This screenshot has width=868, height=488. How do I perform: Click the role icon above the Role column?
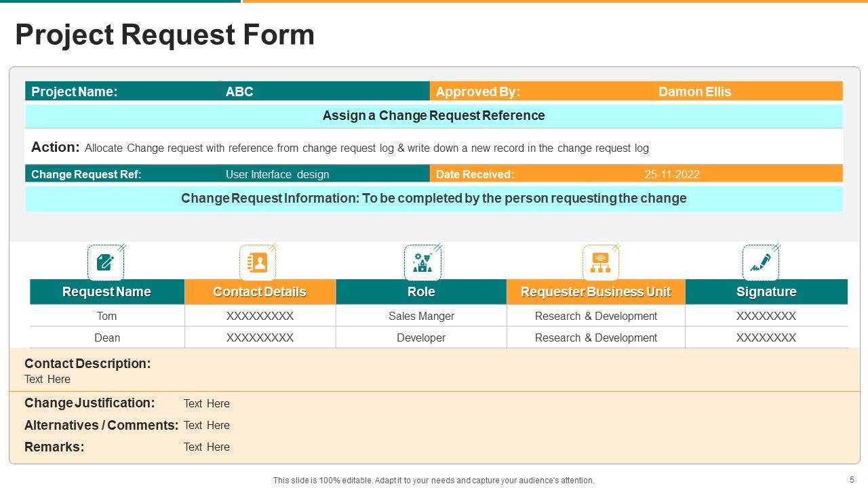[x=421, y=262]
